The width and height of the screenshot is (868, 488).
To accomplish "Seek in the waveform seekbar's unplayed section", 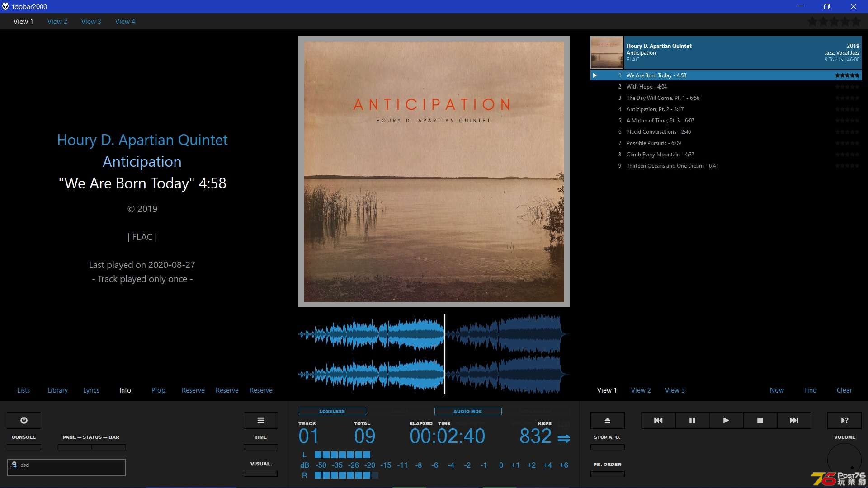I will pyautogui.click(x=506, y=355).
